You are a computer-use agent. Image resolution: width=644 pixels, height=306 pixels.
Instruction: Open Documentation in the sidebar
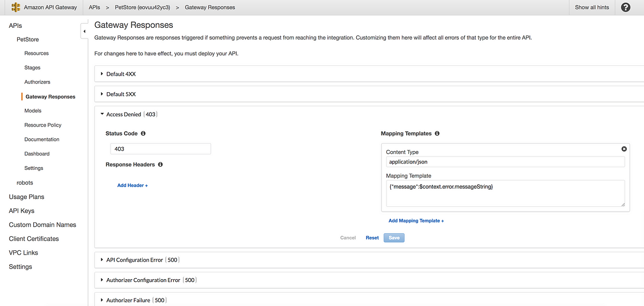point(42,139)
